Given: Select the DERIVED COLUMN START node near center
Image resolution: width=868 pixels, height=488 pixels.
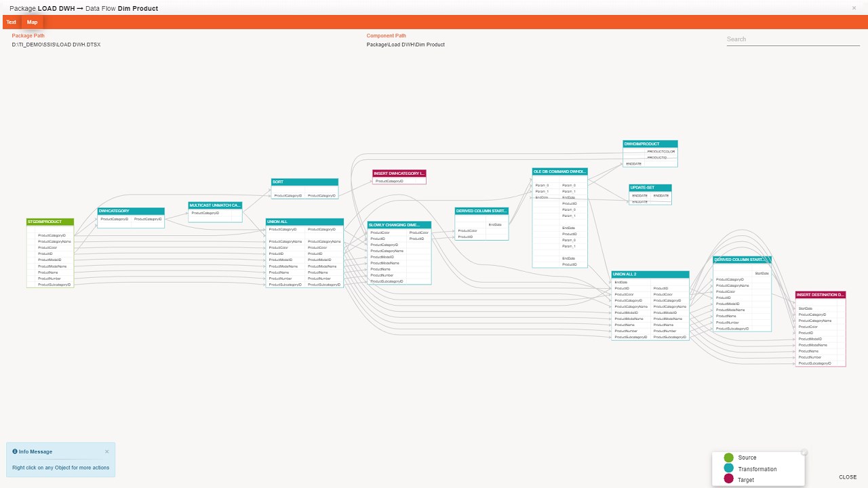Looking at the screenshot, I should (481, 211).
